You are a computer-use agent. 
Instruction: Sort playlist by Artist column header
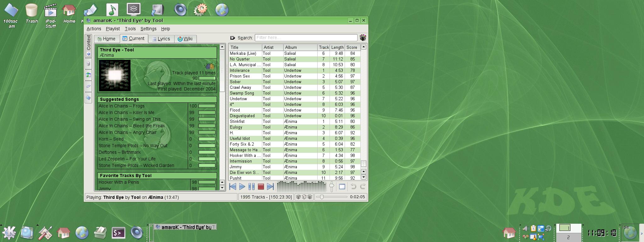pos(273,47)
